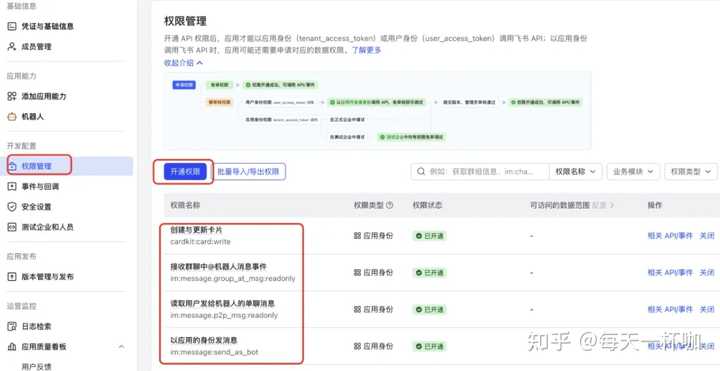720x371 pixels.
Task: Click the question mark icon beside 权限类型 header
Action: 390,205
